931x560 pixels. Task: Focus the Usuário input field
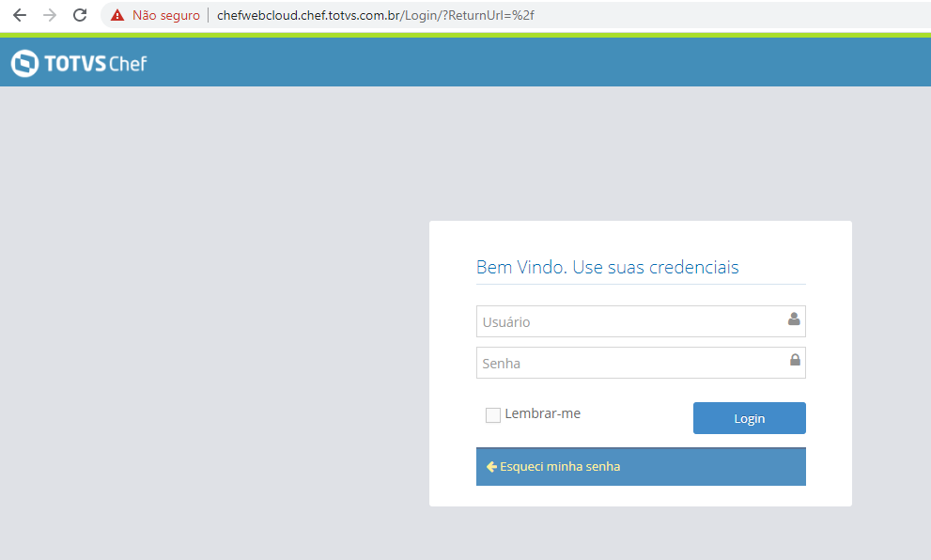[x=641, y=321]
